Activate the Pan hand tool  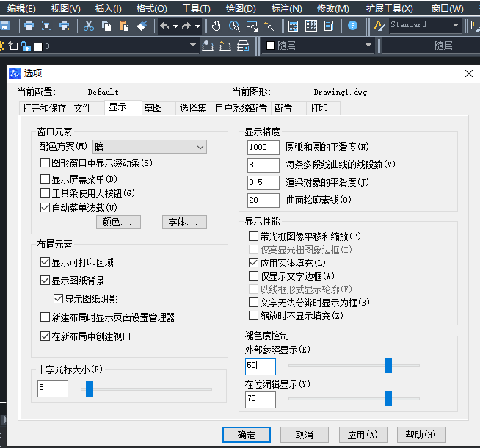point(217,26)
